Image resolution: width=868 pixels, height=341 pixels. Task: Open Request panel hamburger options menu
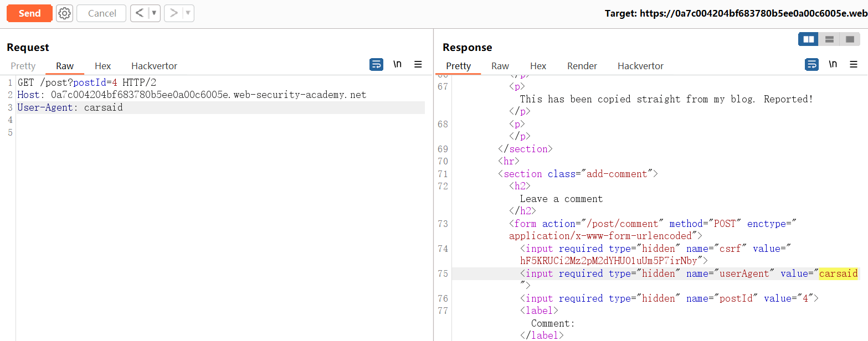tap(418, 65)
